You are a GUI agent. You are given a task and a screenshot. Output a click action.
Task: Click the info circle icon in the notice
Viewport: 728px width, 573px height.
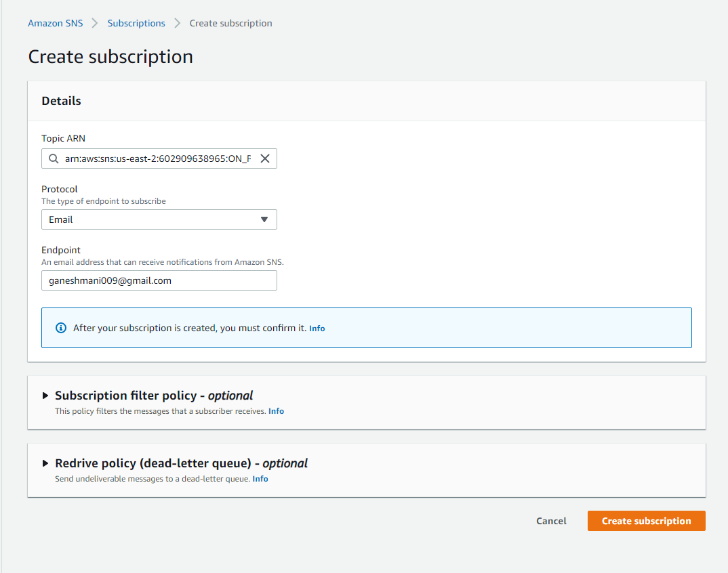(x=61, y=328)
